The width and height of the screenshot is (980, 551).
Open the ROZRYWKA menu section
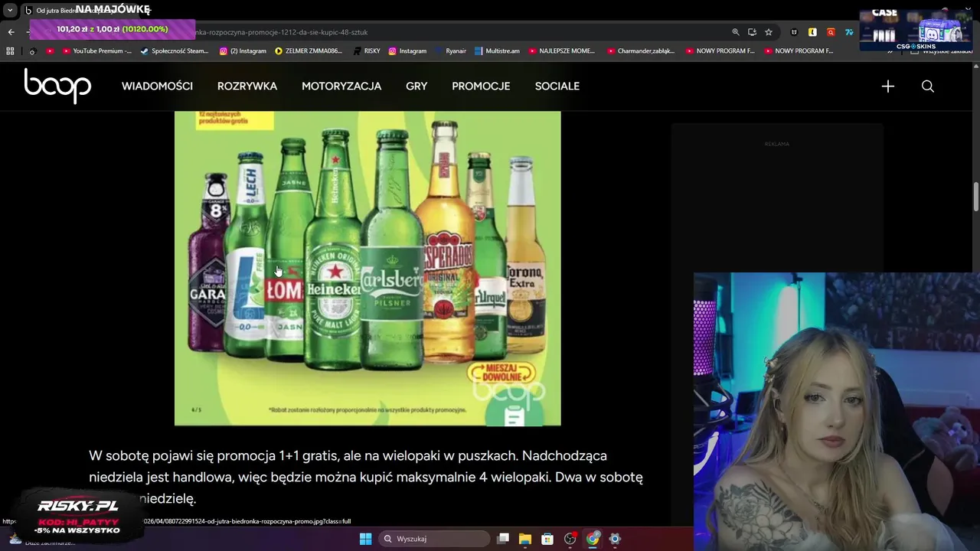pyautogui.click(x=247, y=86)
